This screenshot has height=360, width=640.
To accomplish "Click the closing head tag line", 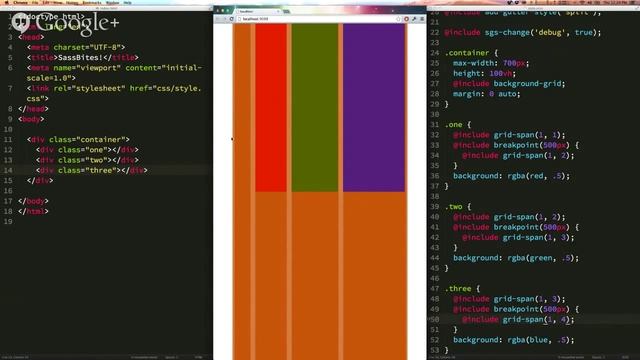I will point(33,109).
